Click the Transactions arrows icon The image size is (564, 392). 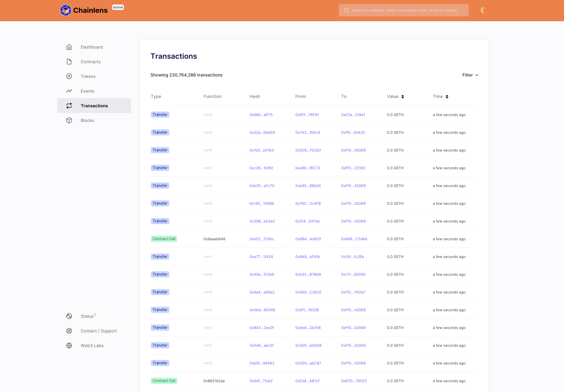pyautogui.click(x=69, y=106)
